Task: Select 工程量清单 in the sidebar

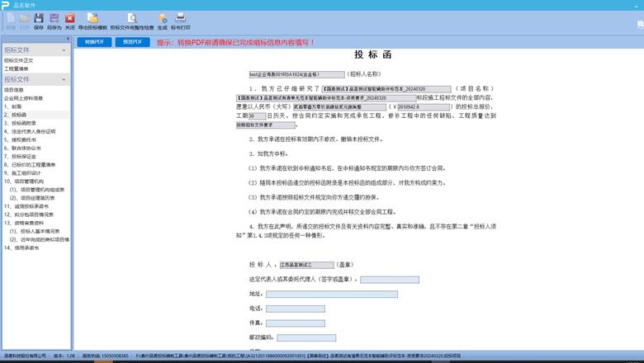Action: point(17,68)
